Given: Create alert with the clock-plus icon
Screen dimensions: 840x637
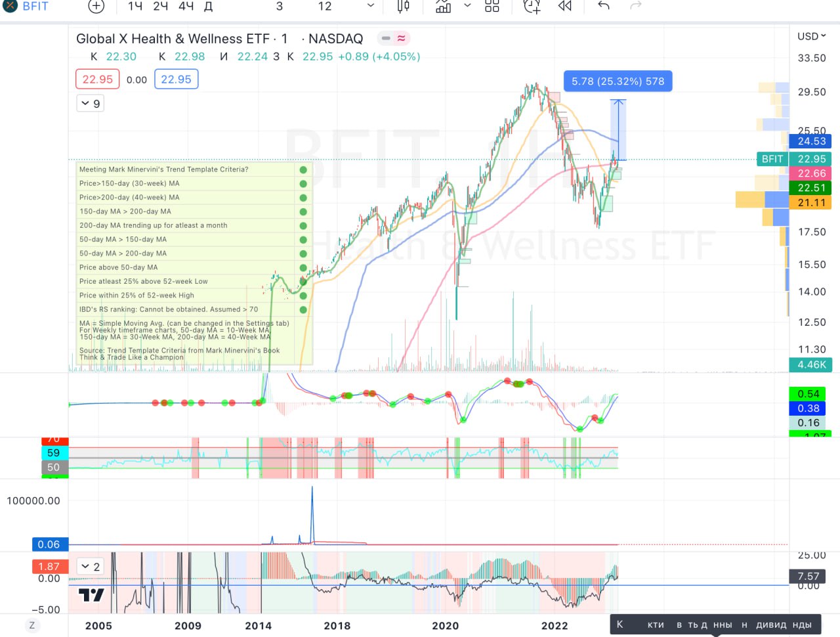Looking at the screenshot, I should (x=532, y=7).
